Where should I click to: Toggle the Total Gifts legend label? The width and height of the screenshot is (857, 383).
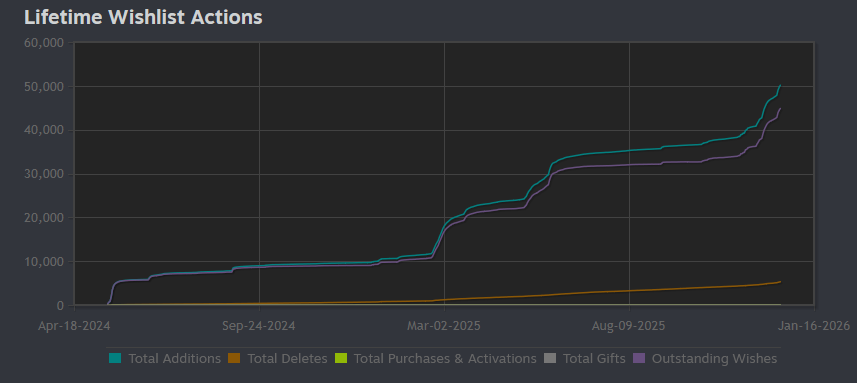tap(594, 359)
